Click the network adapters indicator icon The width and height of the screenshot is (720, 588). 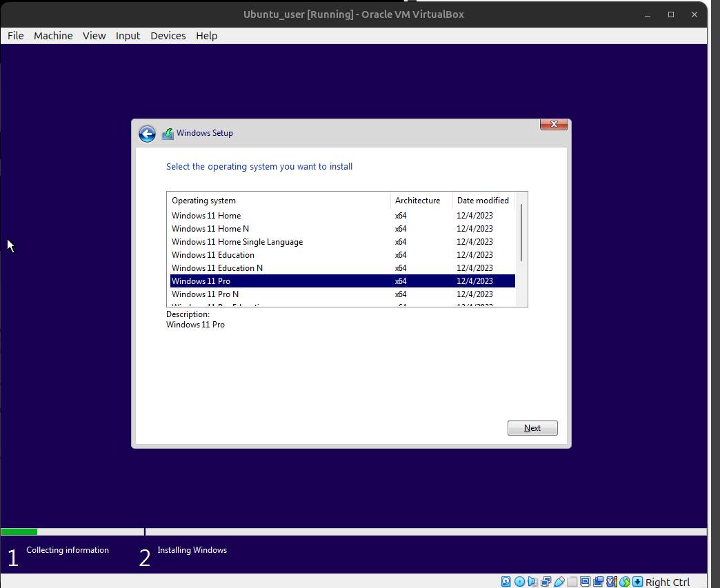click(546, 582)
